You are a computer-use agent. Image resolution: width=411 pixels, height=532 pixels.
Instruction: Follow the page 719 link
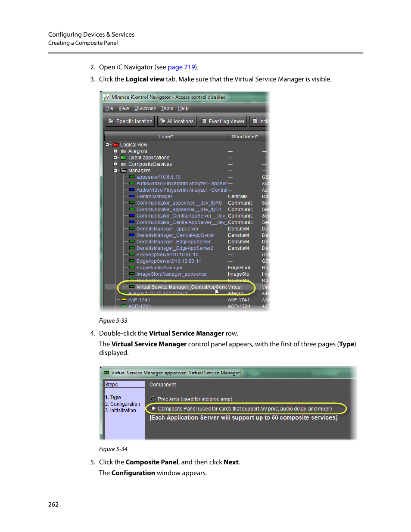pyautogui.click(x=181, y=67)
